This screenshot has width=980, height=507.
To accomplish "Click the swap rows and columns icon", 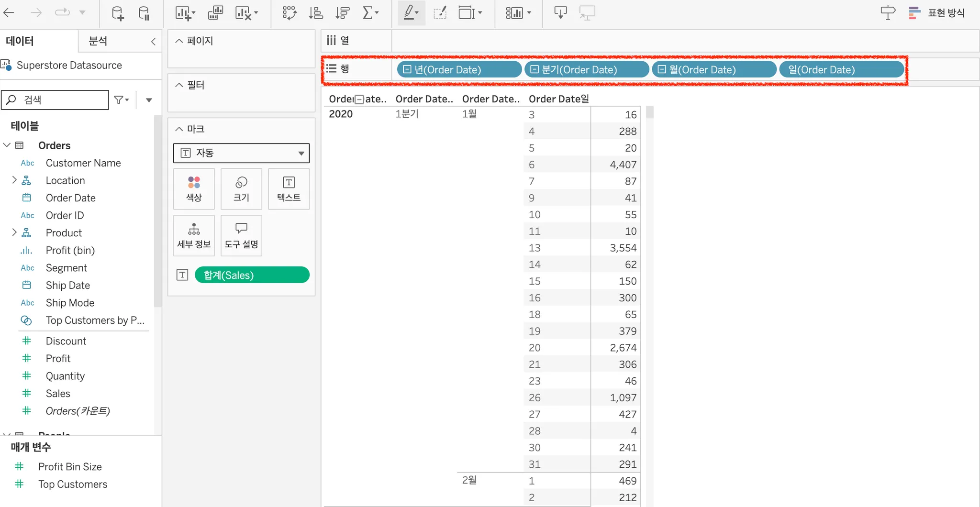I will tap(290, 13).
